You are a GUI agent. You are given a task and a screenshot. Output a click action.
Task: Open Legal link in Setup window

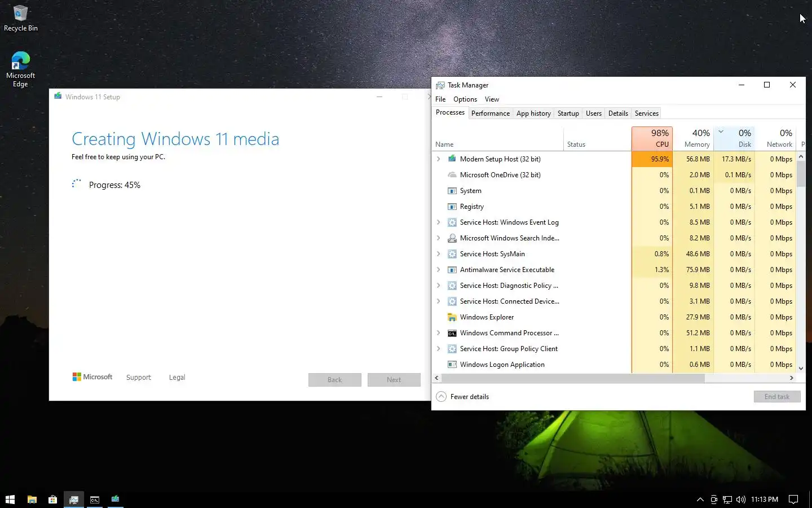(x=177, y=378)
